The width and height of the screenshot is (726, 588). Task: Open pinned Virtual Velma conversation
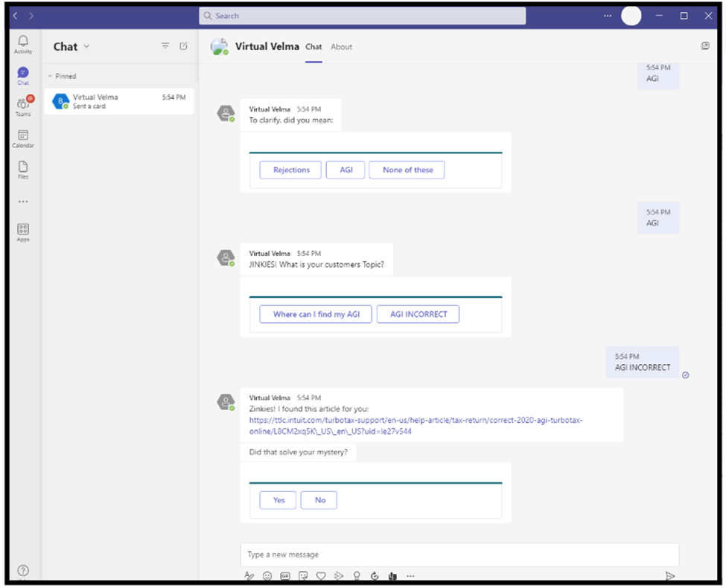[119, 101]
